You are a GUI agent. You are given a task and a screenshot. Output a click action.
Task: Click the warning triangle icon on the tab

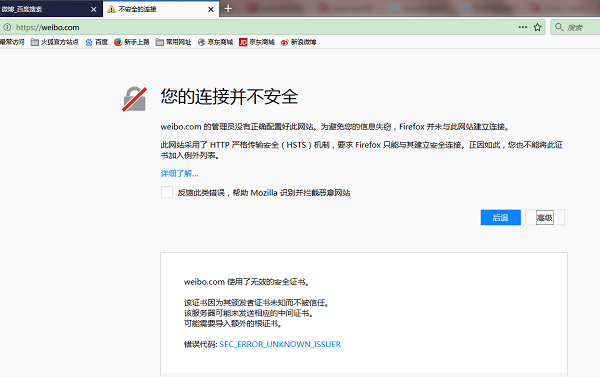pos(111,9)
